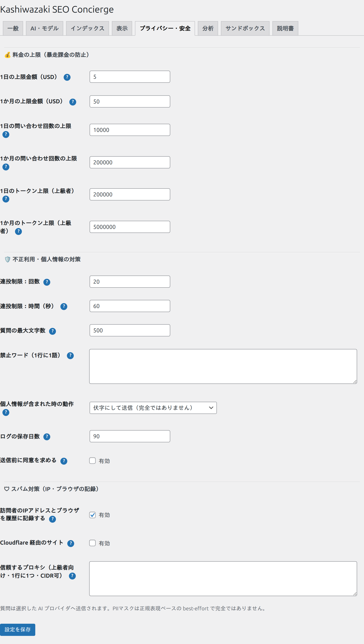The height and width of the screenshot is (644, 364).
Task: Open help for 連投制限：時間（秒）
Action: 64,307
